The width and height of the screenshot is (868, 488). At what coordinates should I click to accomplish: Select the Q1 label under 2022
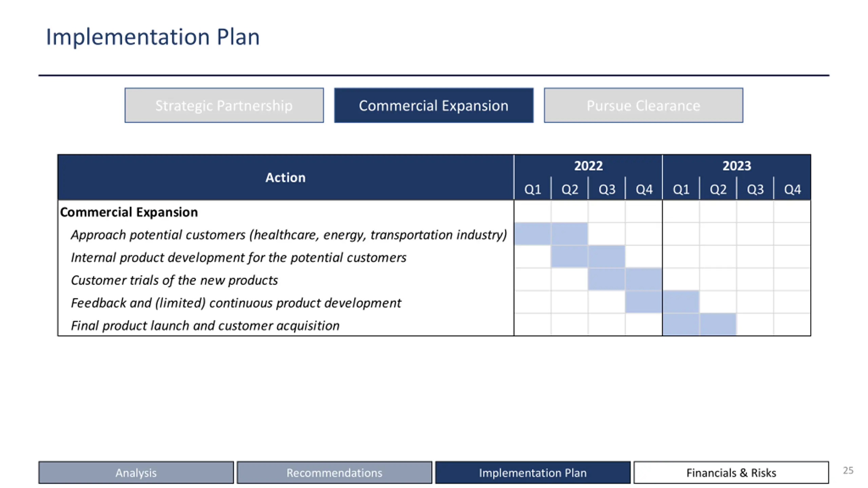532,189
